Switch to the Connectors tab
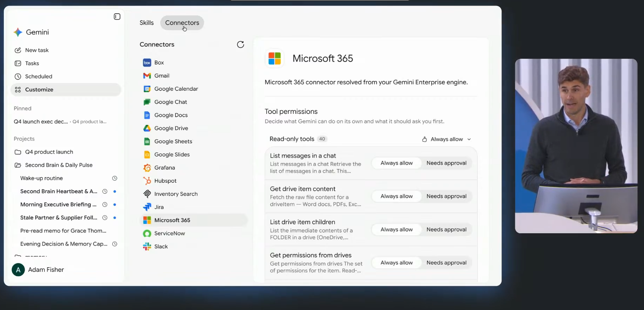Viewport: 644px width, 310px height. [x=182, y=23]
